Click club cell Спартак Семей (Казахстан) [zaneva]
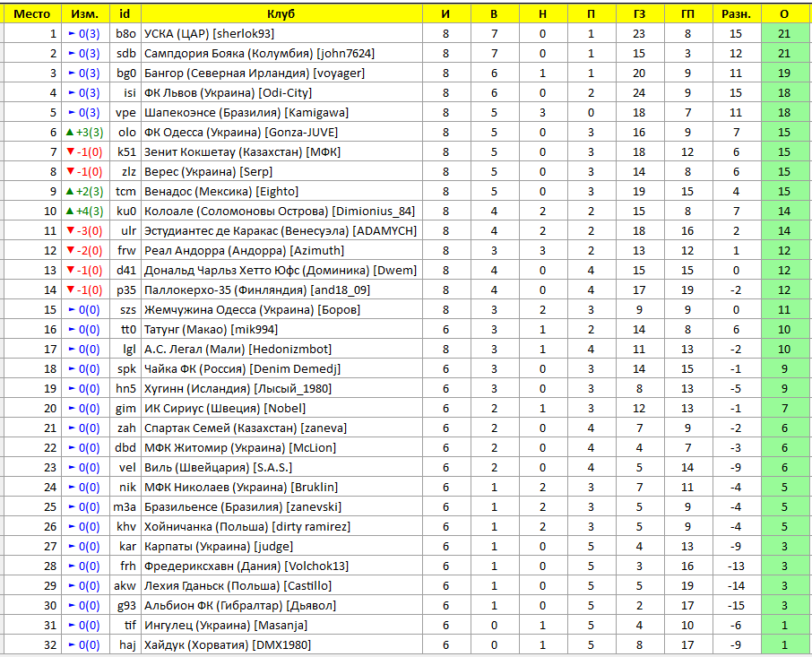The width and height of the screenshot is (812, 657). click(x=281, y=428)
